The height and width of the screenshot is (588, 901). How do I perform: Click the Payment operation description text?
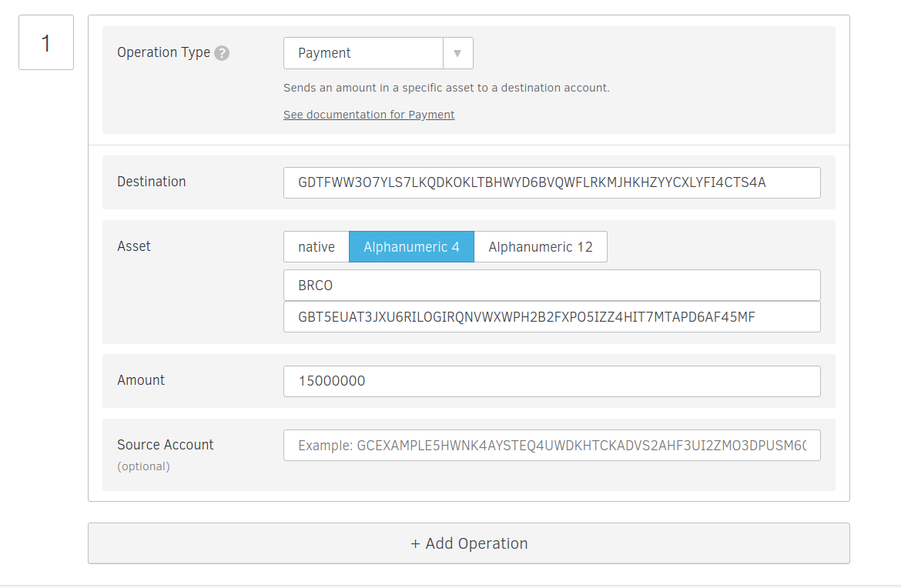(447, 88)
